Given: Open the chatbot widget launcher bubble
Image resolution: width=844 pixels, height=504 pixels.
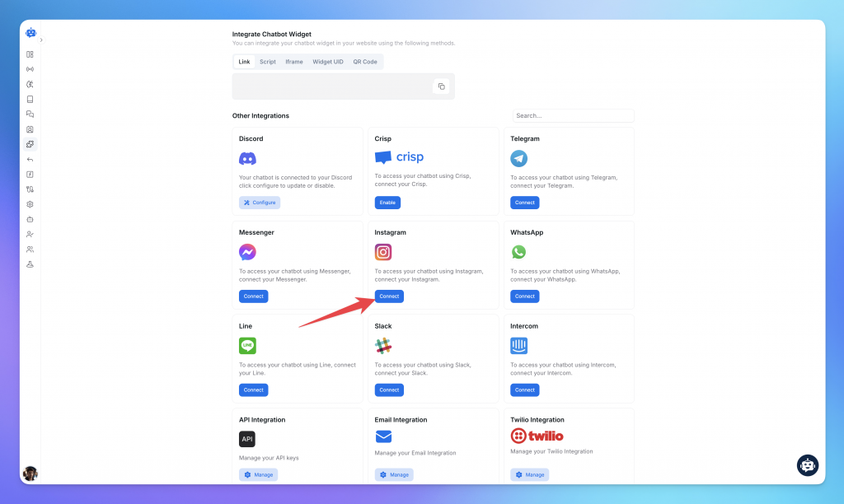Looking at the screenshot, I should click(x=808, y=465).
